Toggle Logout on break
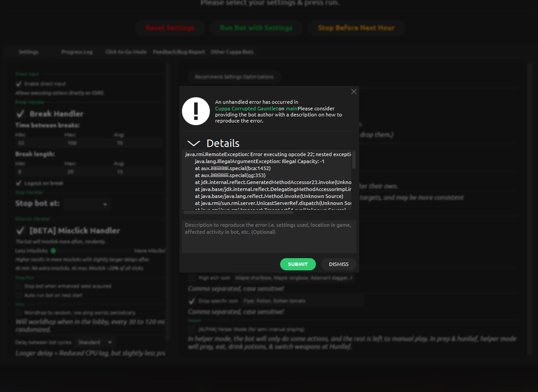This screenshot has width=538, height=392. 18,183
